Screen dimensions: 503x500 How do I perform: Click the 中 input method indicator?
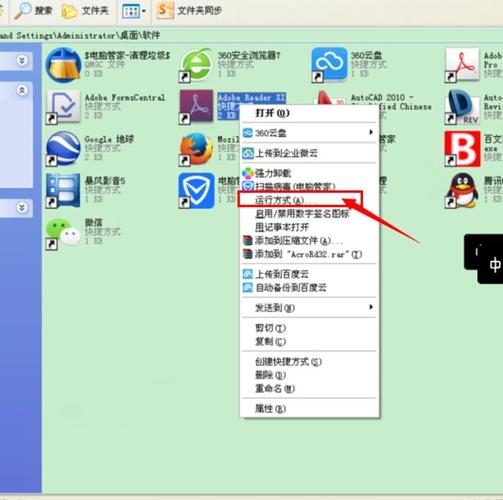pos(495,265)
